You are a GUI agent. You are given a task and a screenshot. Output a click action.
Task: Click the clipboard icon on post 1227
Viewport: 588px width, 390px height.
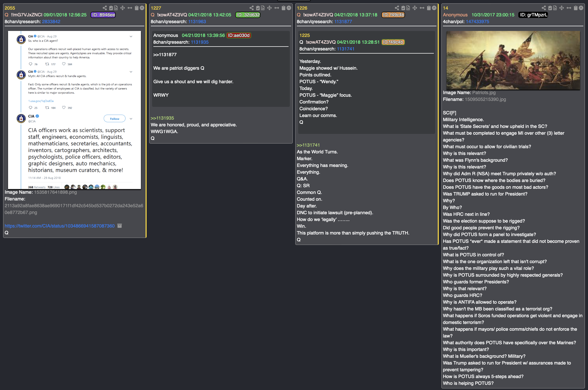(x=283, y=8)
